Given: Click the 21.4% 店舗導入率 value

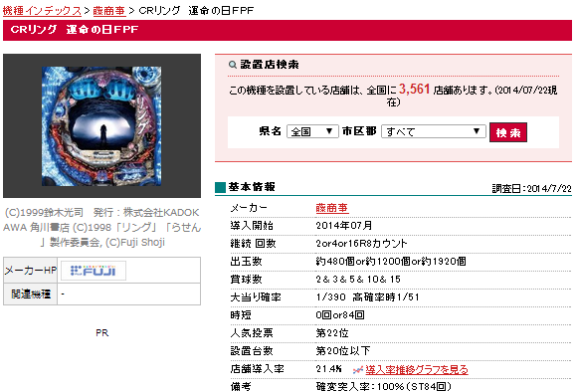Looking at the screenshot, I should click(328, 369).
